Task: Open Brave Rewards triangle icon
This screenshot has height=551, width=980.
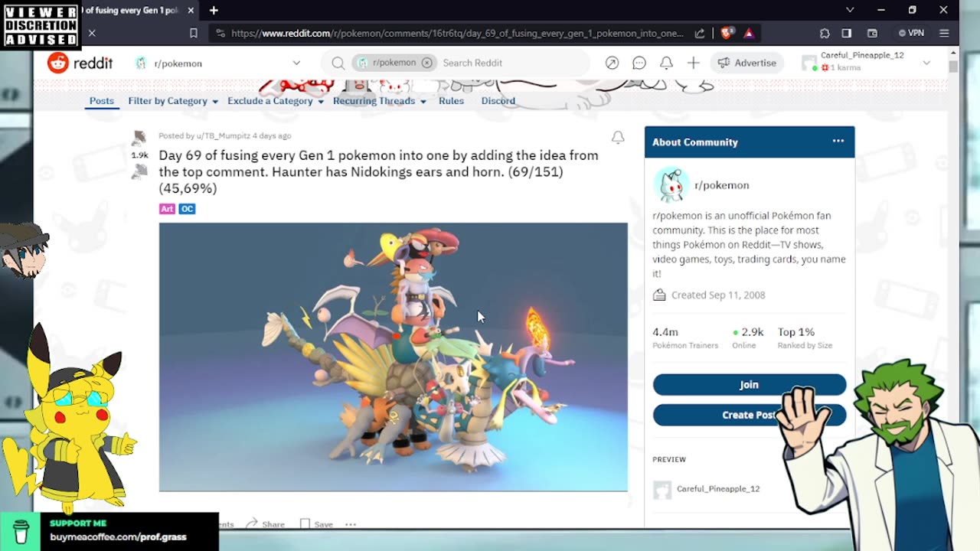Action: [749, 33]
